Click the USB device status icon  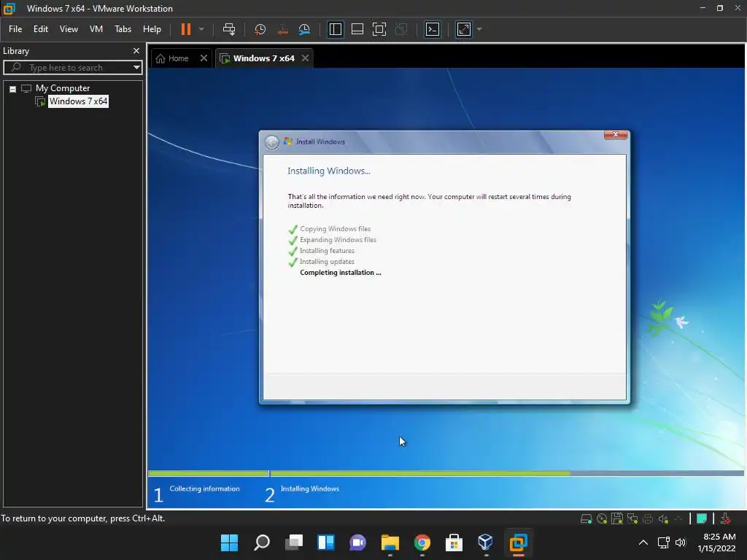[678, 518]
